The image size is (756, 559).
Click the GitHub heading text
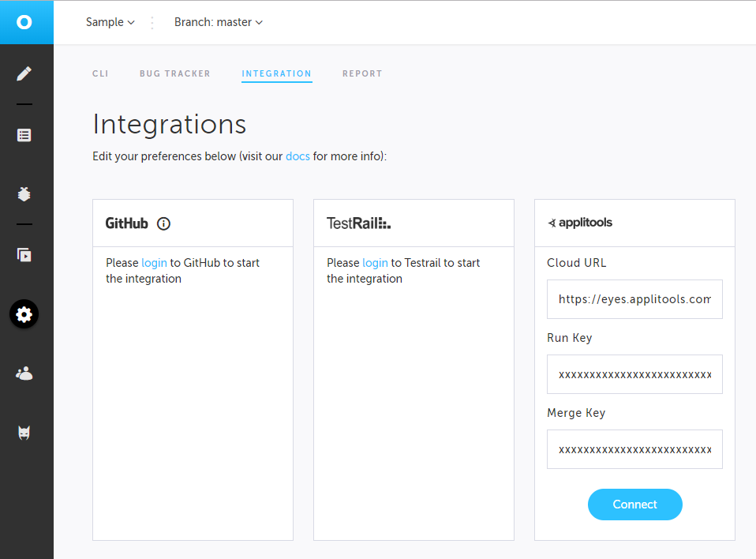coord(127,223)
